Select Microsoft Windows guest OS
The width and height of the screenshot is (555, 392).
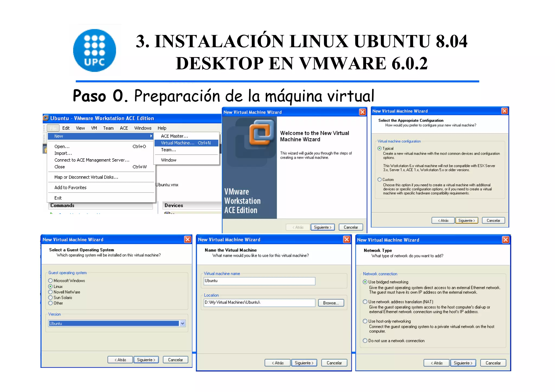click(x=50, y=281)
